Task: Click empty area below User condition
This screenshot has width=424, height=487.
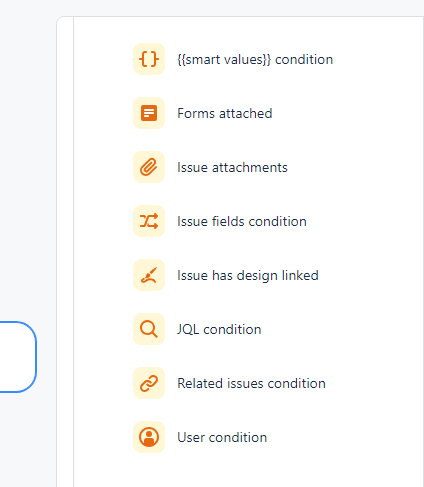Action: 247,472
